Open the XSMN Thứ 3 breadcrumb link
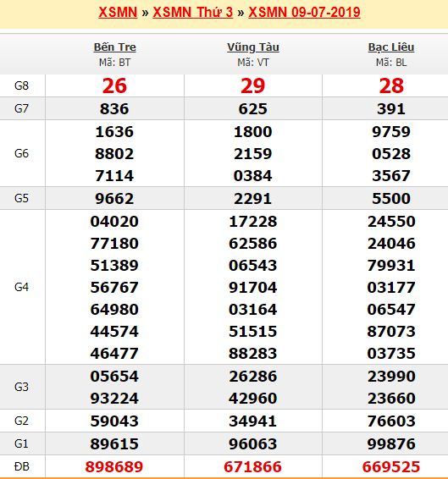 pyautogui.click(x=192, y=12)
